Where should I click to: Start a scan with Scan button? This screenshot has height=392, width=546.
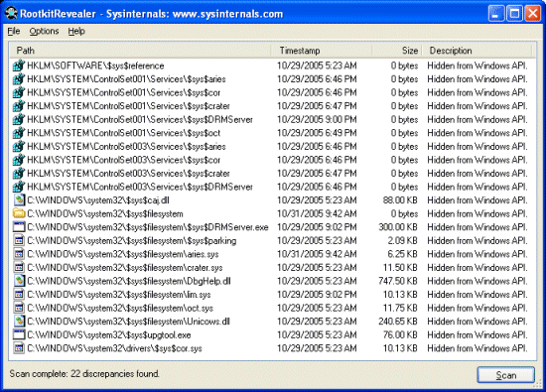click(506, 375)
